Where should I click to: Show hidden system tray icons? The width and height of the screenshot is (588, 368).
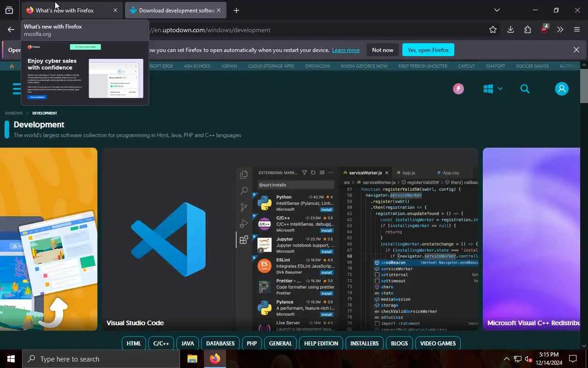507,359
